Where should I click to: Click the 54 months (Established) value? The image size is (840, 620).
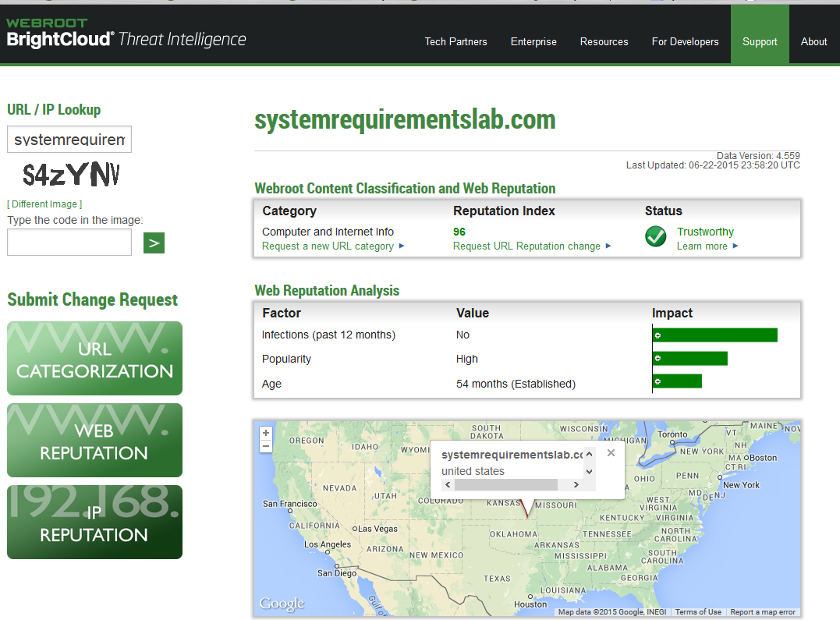(x=516, y=384)
